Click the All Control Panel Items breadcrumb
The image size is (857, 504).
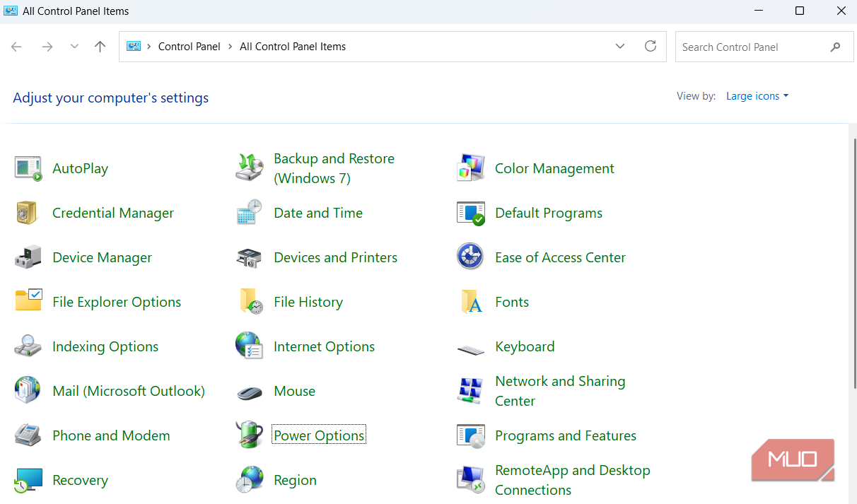293,47
